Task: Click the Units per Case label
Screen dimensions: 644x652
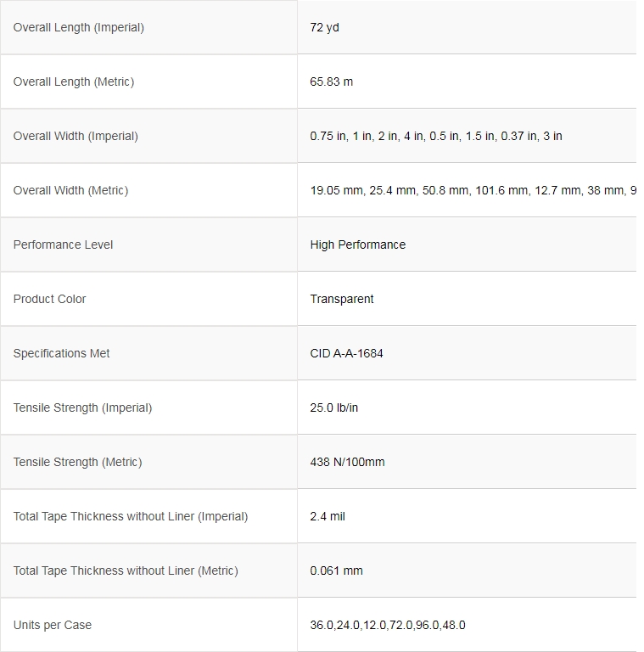Action: 53,625
